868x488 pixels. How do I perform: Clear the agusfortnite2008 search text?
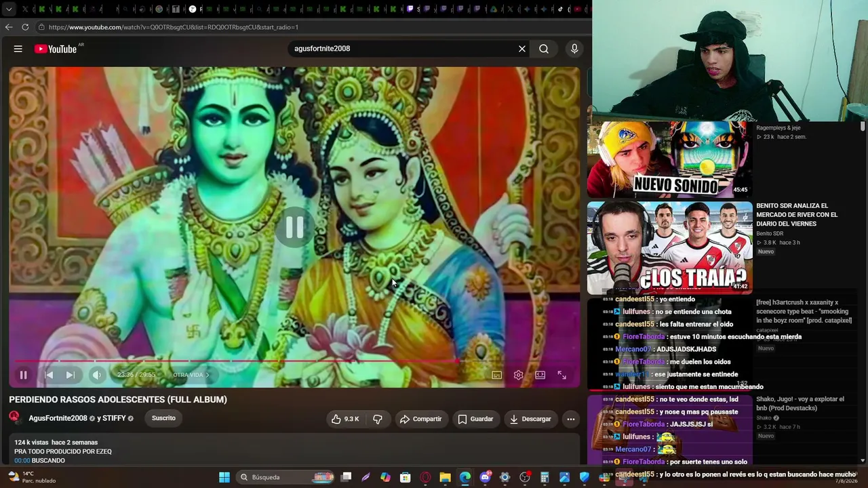(x=522, y=49)
